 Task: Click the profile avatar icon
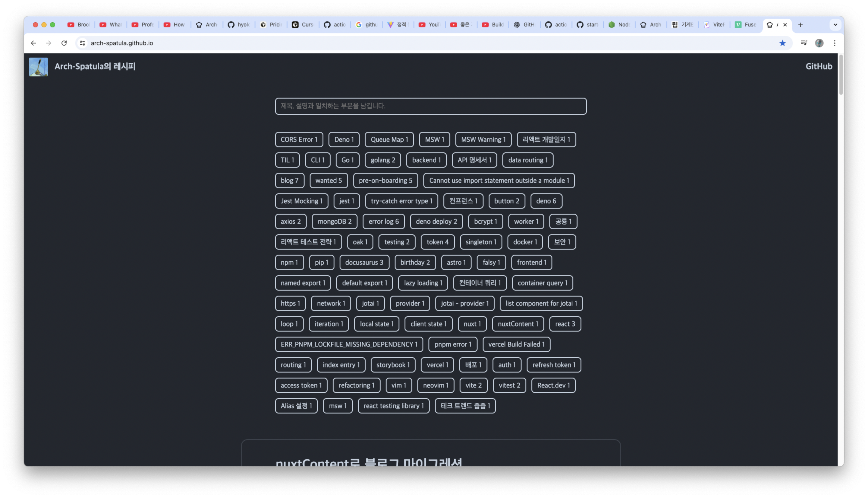819,43
